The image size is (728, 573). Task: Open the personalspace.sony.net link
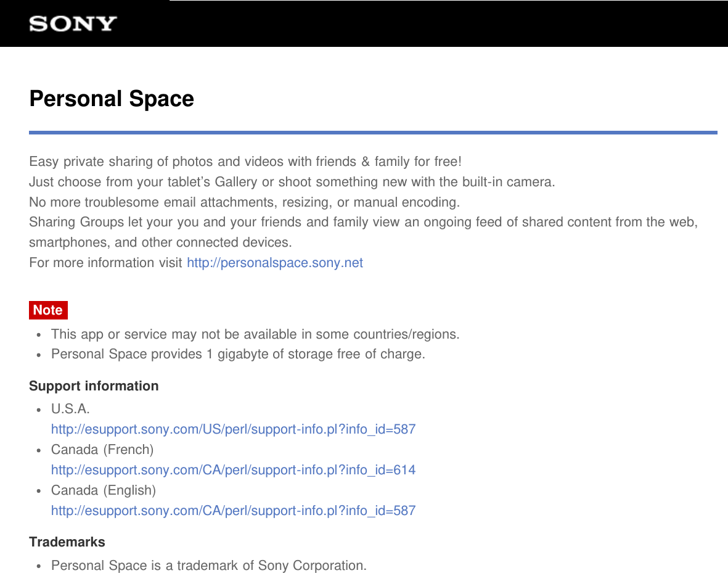tap(275, 263)
